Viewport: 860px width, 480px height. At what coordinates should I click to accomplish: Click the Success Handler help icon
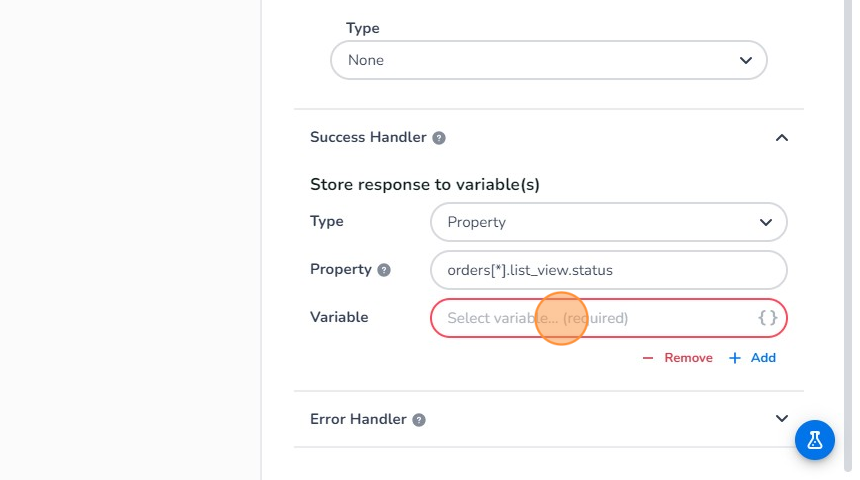click(x=439, y=138)
